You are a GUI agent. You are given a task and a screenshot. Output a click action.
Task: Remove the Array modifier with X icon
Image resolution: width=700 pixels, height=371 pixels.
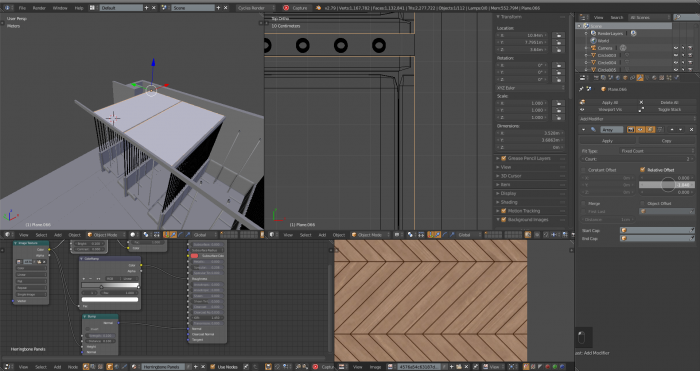(692, 129)
